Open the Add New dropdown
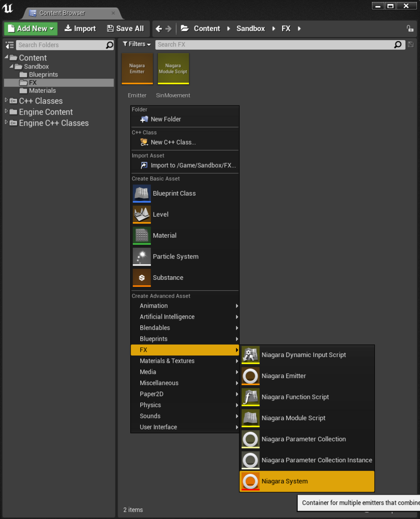420x519 pixels. (31, 28)
